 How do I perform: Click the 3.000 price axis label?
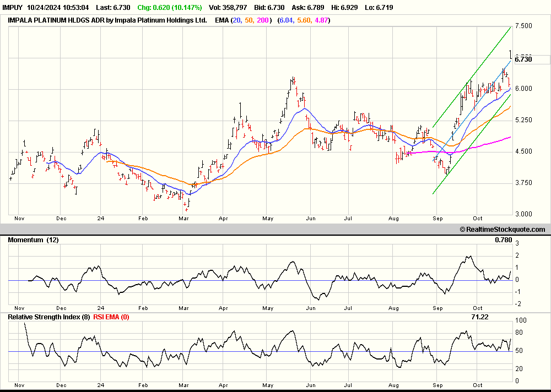click(523, 214)
